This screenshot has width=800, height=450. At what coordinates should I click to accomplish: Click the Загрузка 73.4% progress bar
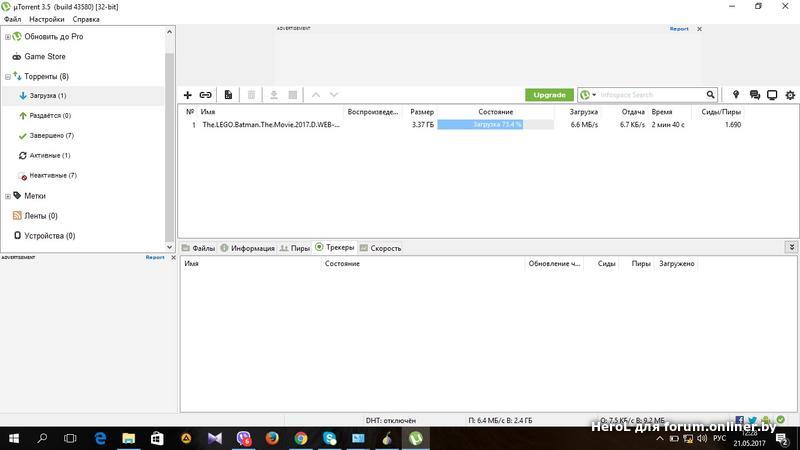(x=495, y=124)
